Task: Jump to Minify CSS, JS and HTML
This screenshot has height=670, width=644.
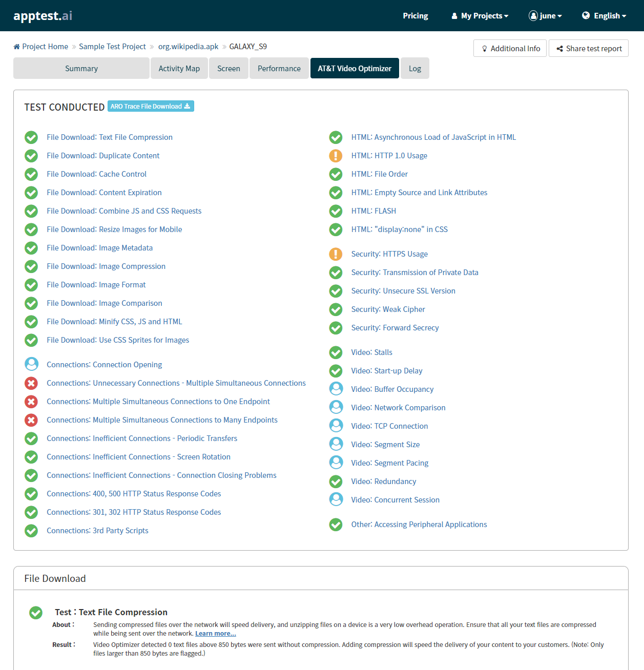Action: 114,322
